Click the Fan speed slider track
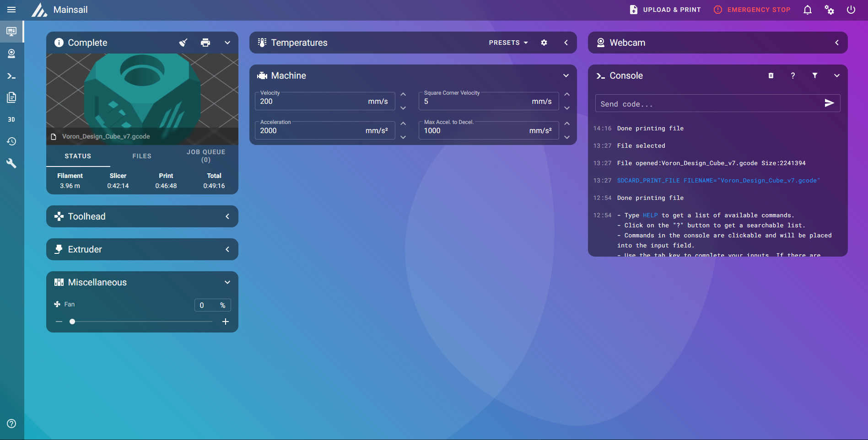This screenshot has width=868, height=440. coord(142,322)
